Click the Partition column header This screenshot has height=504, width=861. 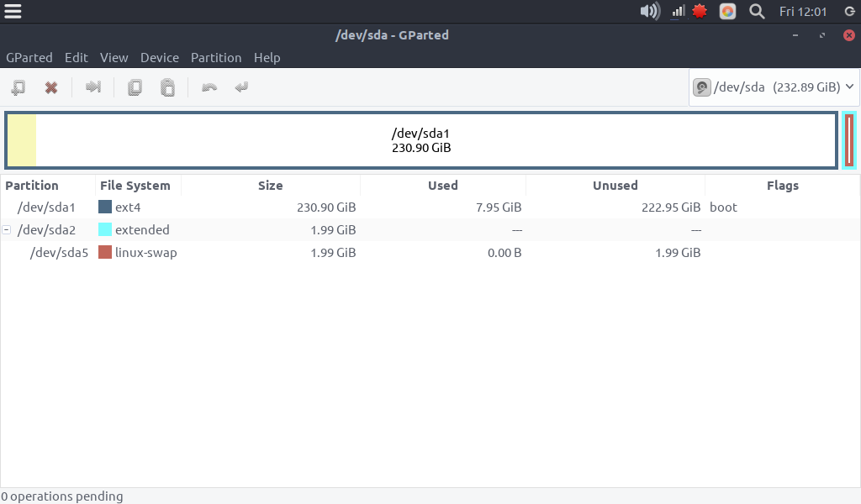pos(48,186)
